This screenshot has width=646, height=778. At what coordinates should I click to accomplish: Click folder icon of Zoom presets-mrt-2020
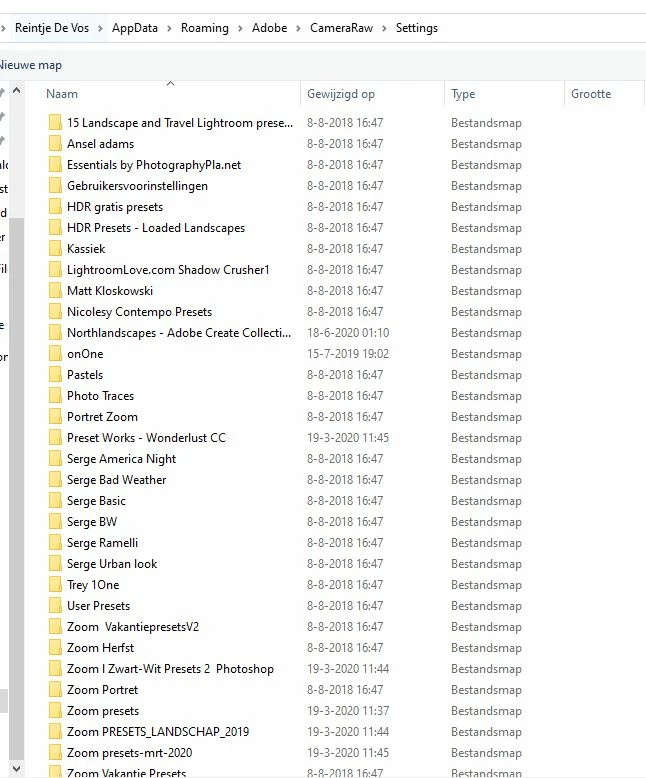click(x=55, y=753)
